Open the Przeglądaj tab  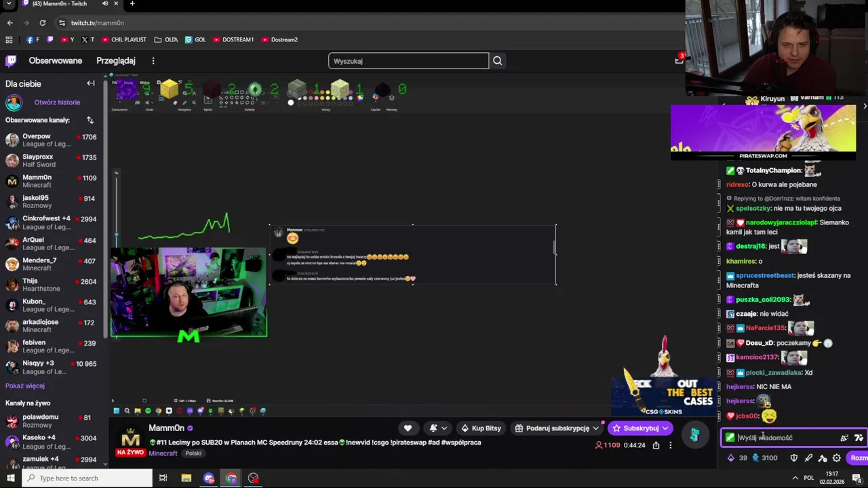pos(116,61)
